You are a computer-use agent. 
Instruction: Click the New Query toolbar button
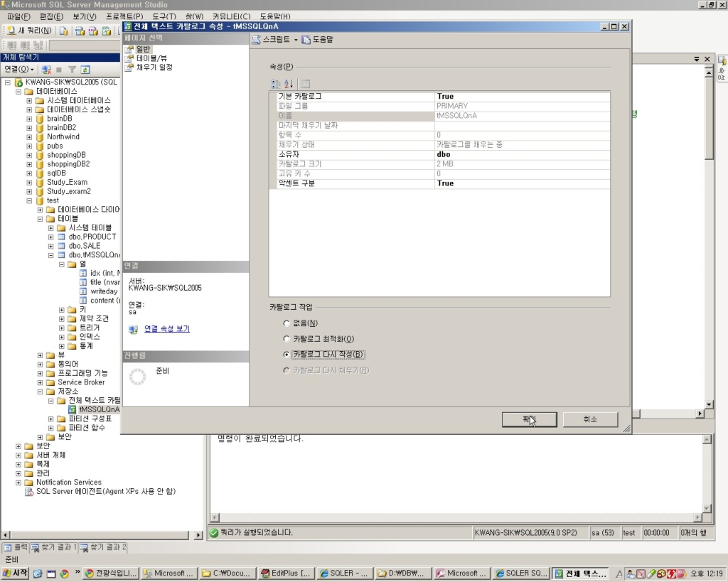tap(29, 31)
